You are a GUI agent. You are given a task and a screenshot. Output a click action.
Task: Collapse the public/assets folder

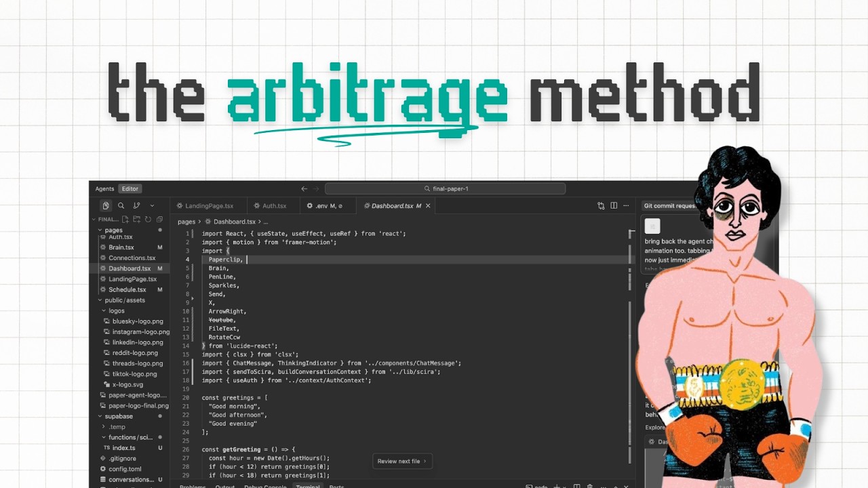(x=129, y=300)
